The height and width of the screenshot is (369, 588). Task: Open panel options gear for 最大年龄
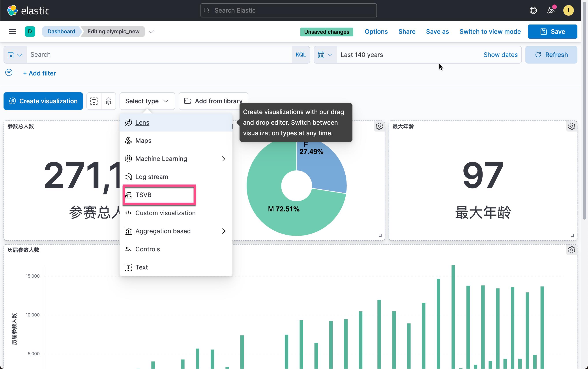[x=571, y=126]
